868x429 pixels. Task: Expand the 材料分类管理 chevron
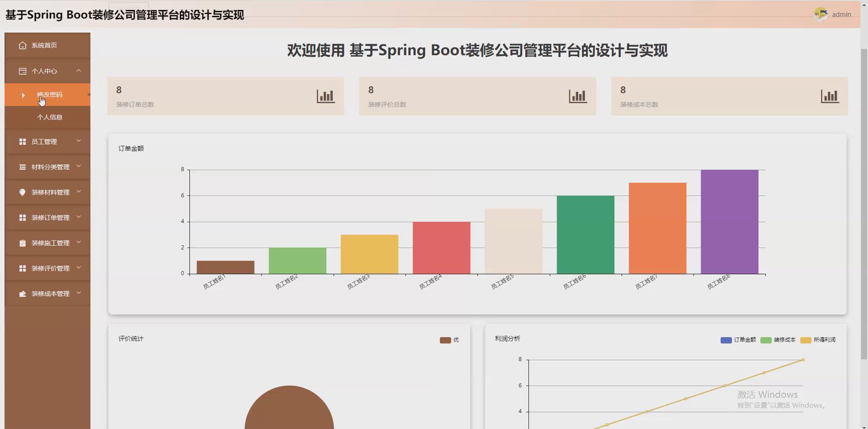coord(79,167)
